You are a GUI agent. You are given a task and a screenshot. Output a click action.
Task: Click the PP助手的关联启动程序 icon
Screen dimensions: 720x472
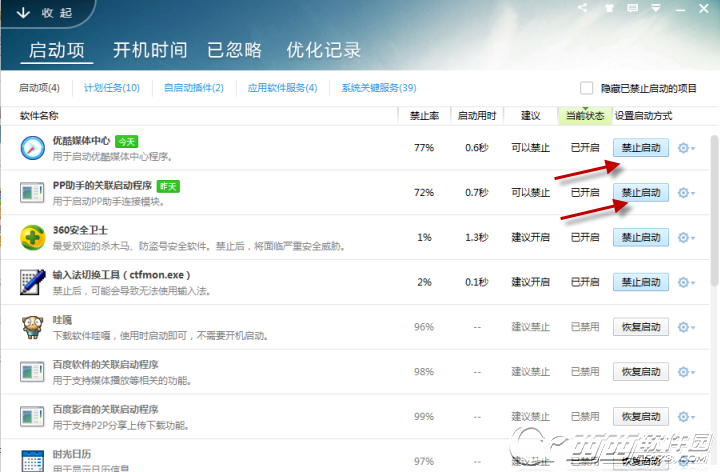[32, 192]
